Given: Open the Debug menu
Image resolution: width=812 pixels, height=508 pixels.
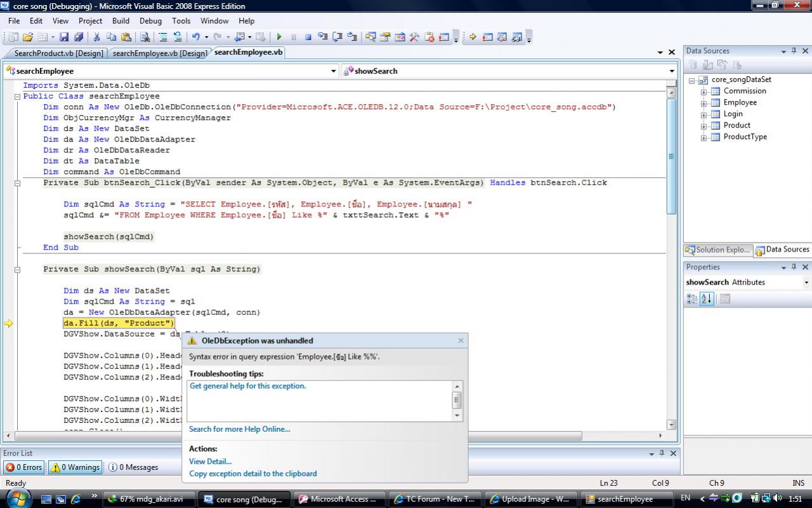Looking at the screenshot, I should 150,21.
